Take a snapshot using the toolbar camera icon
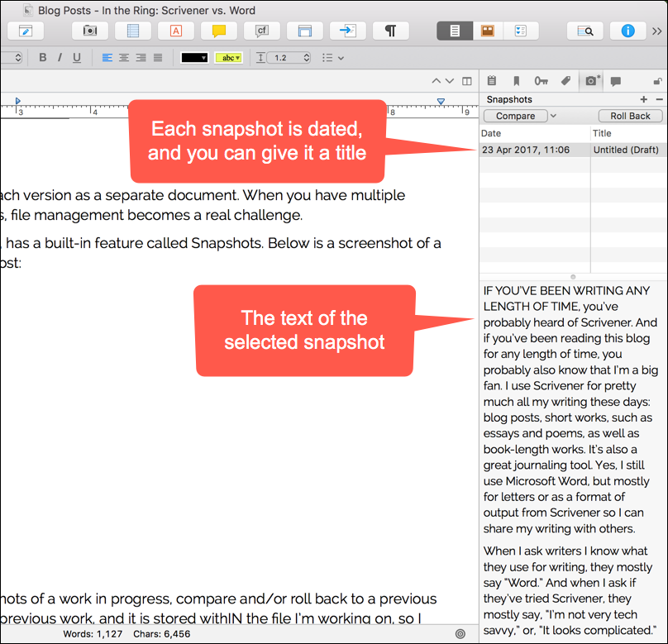Image resolution: width=668 pixels, height=644 pixels. point(90,31)
